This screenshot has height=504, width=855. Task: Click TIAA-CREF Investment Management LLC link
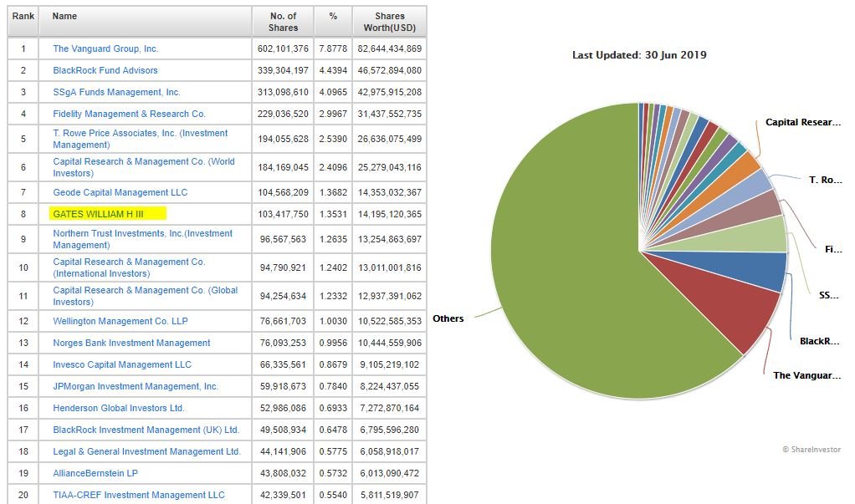click(x=139, y=495)
